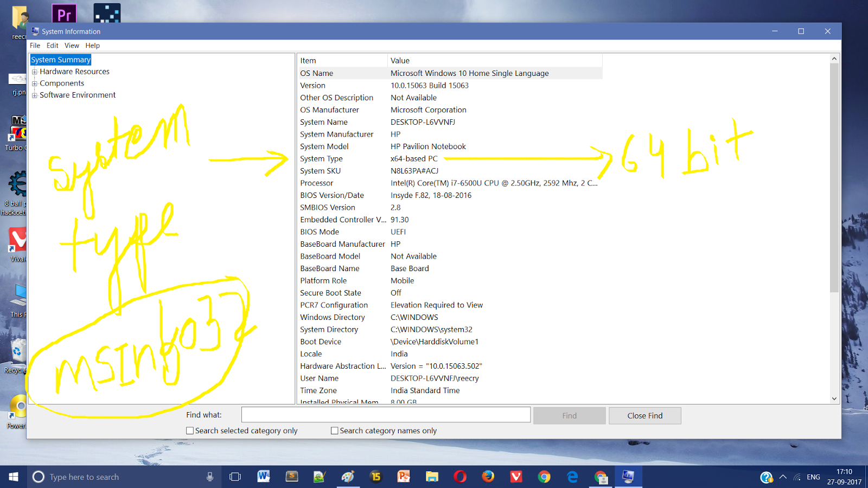
Task: Open Paint from the taskbar
Action: [x=348, y=477]
